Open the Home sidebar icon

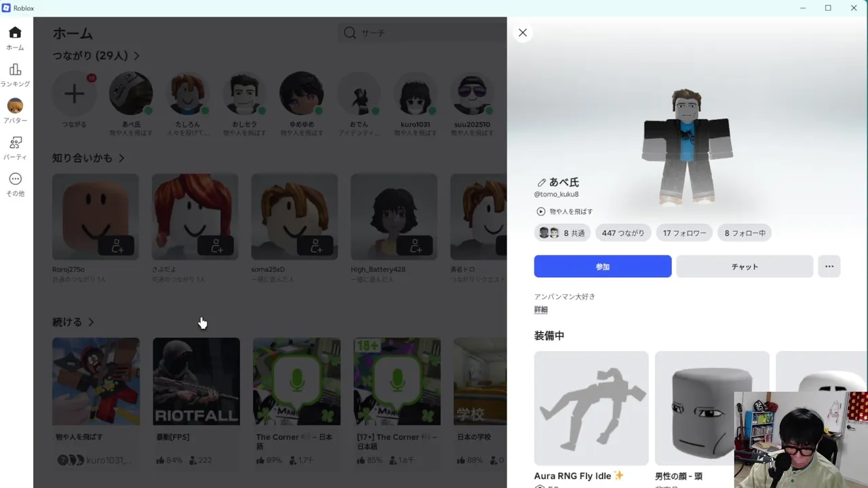click(x=15, y=33)
